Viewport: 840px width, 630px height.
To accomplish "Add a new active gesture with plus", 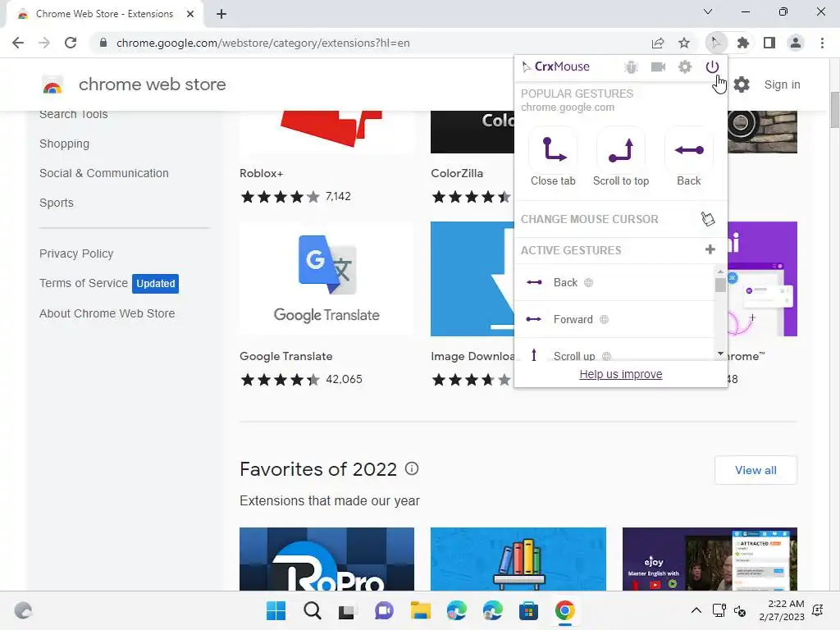I will click(x=710, y=249).
